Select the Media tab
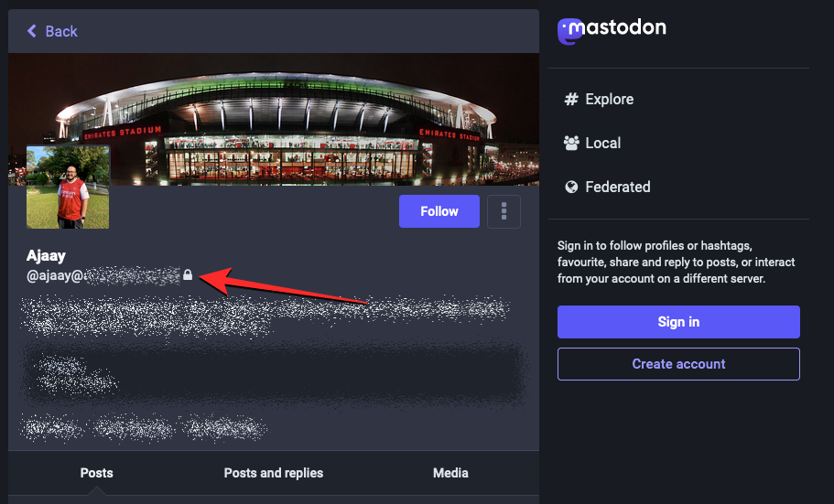 tap(450, 473)
